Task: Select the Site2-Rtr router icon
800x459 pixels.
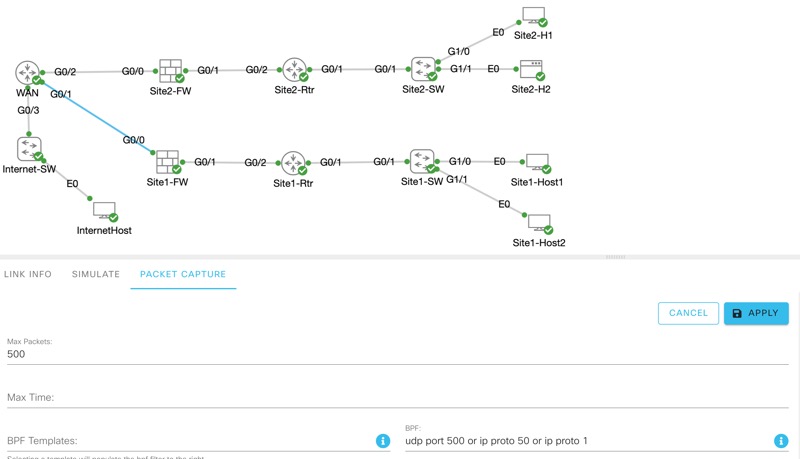Action: tap(294, 70)
